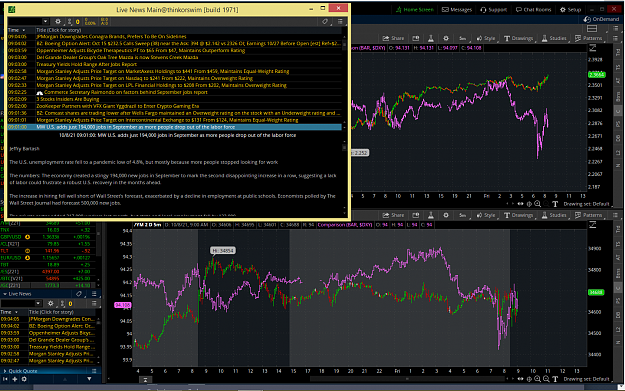The width and height of the screenshot is (625, 391).
Task: Click the link tag icon in the Live News window
Action: coord(325,22)
